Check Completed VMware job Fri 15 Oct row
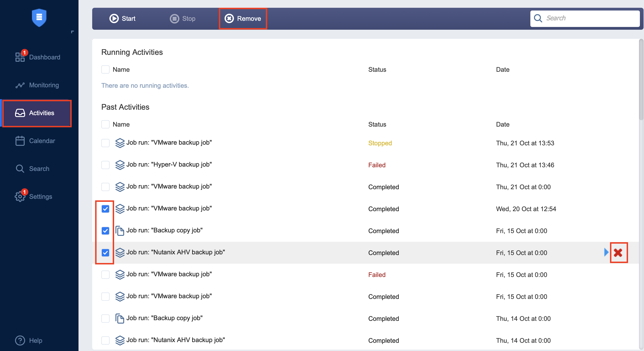Screen dimensions: 644x351 pos(105,297)
